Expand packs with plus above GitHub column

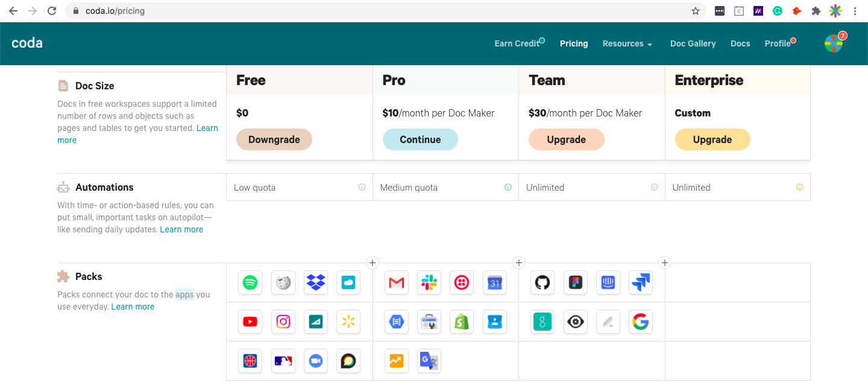tap(519, 262)
